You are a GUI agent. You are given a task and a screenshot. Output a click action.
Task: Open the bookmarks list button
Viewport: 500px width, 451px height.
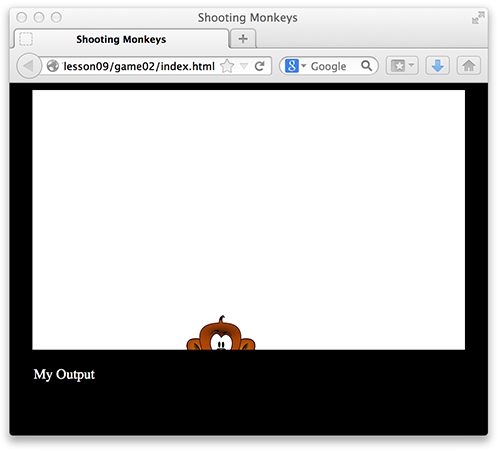point(398,66)
